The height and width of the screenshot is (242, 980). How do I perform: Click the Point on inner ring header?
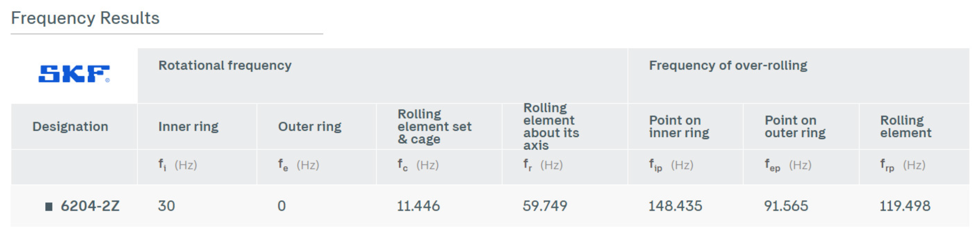point(679,126)
